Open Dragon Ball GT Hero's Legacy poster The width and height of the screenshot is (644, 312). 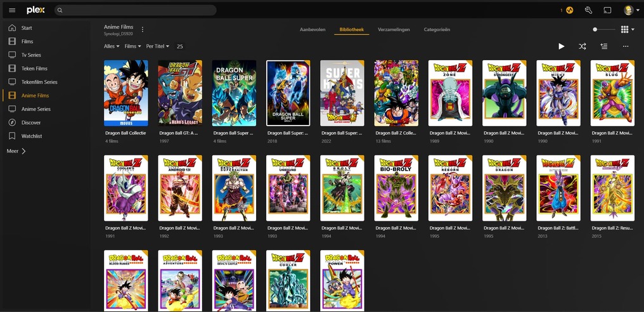[180, 93]
